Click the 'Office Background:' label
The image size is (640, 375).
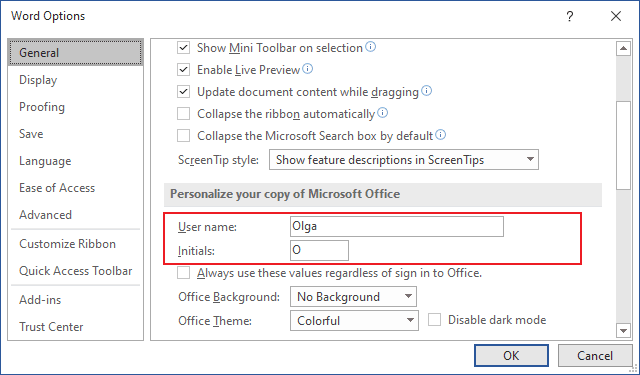click(x=229, y=297)
